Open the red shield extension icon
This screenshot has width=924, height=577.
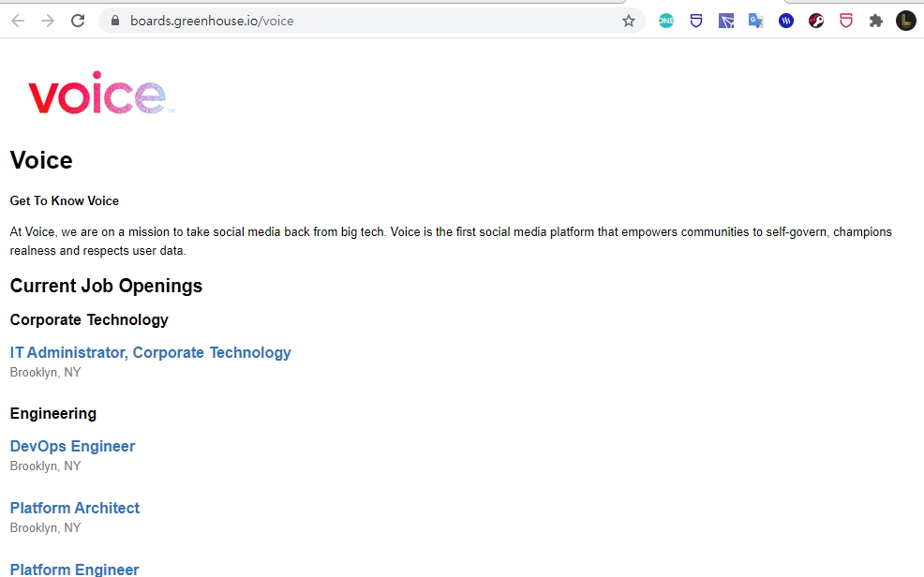pyautogui.click(x=846, y=22)
